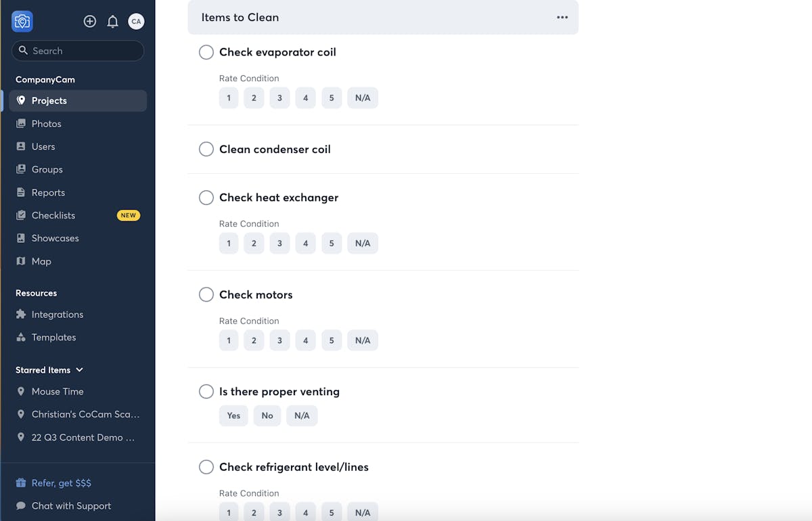Open the notifications bell
This screenshot has width=812, height=521.
(x=113, y=22)
